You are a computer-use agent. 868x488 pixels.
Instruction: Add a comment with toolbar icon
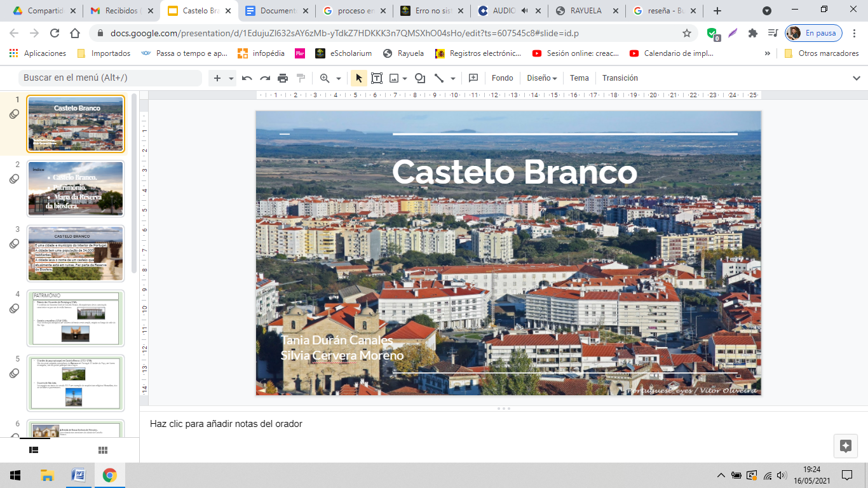click(473, 78)
